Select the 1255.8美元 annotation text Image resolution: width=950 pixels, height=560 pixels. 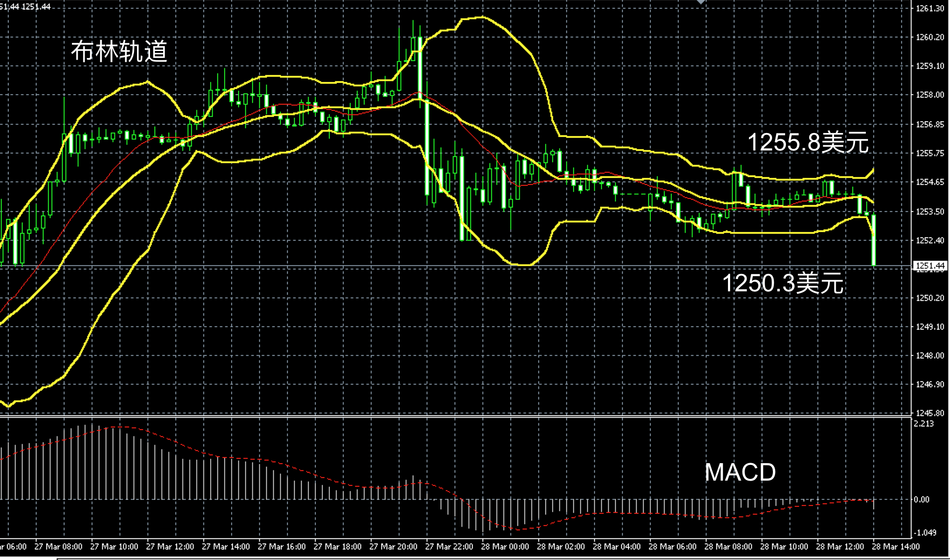click(x=808, y=143)
